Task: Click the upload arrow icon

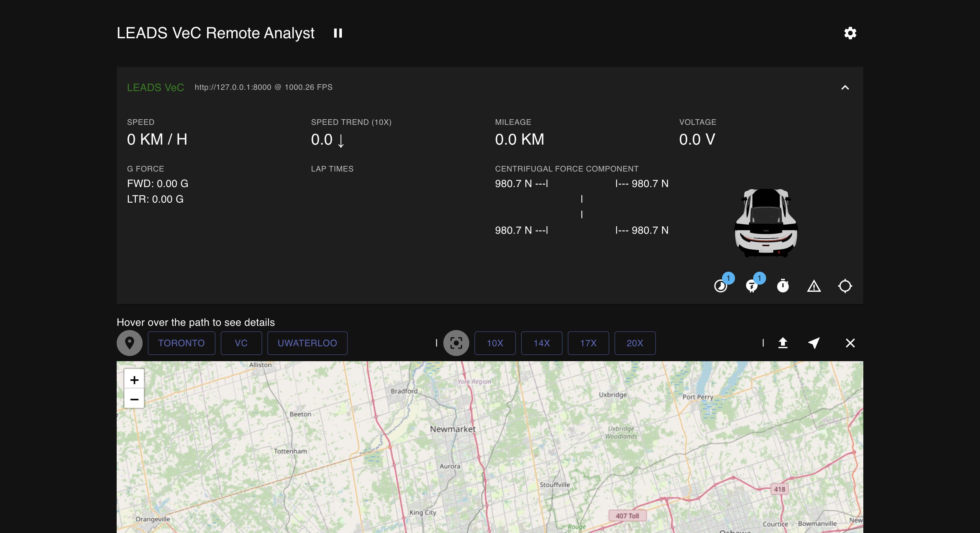Action: click(783, 343)
